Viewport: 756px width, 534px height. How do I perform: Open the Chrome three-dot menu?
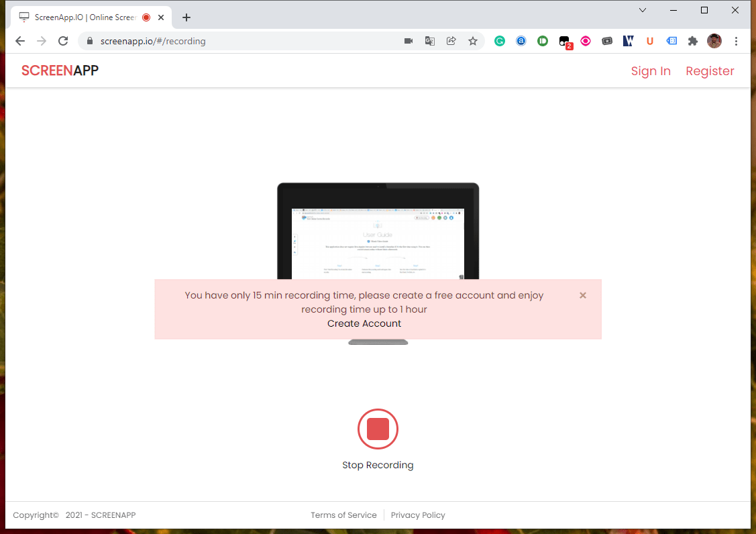737,41
